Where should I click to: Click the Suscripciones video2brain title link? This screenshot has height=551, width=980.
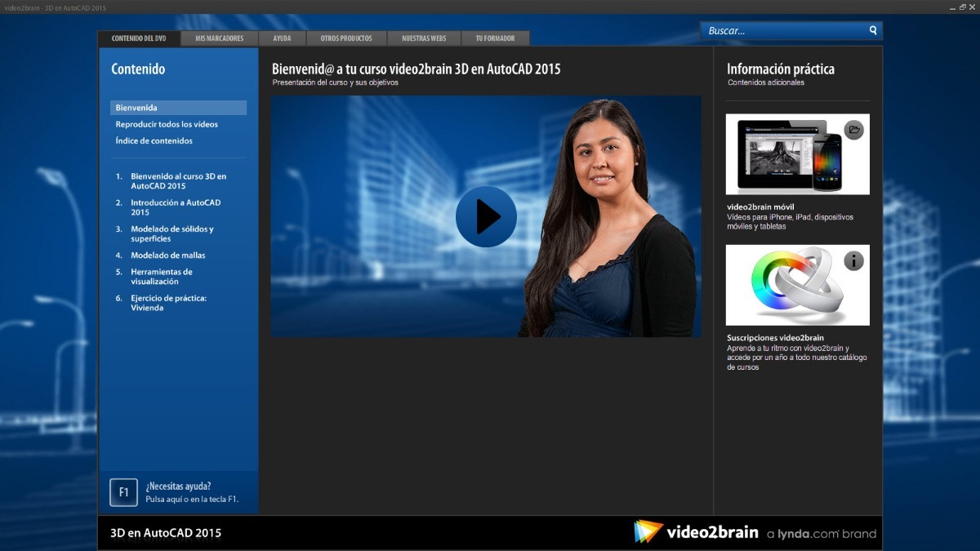click(775, 337)
